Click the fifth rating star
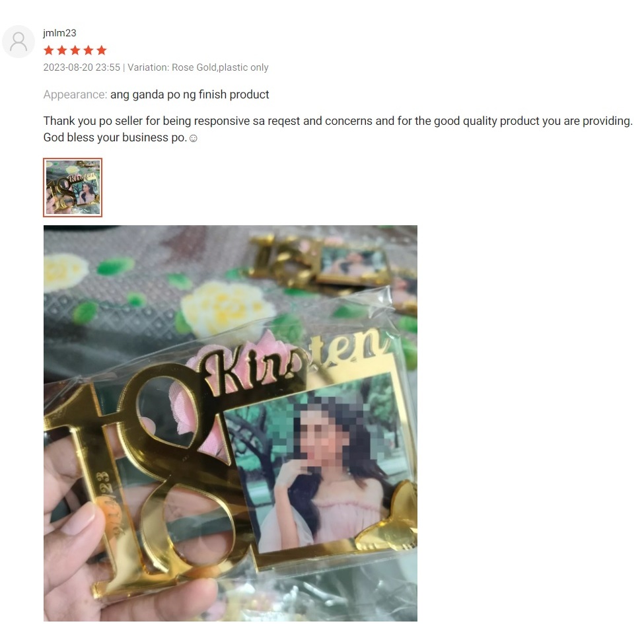This screenshot has height=644, width=644. tap(102, 50)
